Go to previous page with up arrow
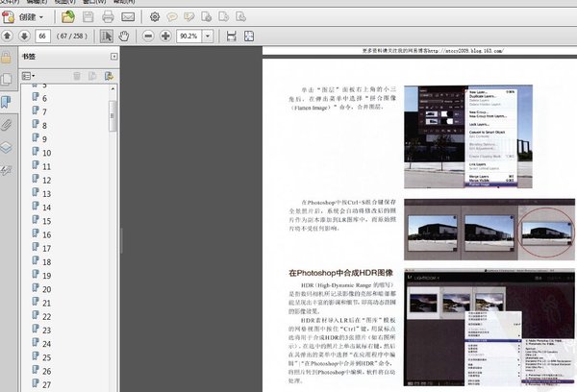This screenshot has width=577, height=392. [x=7, y=36]
